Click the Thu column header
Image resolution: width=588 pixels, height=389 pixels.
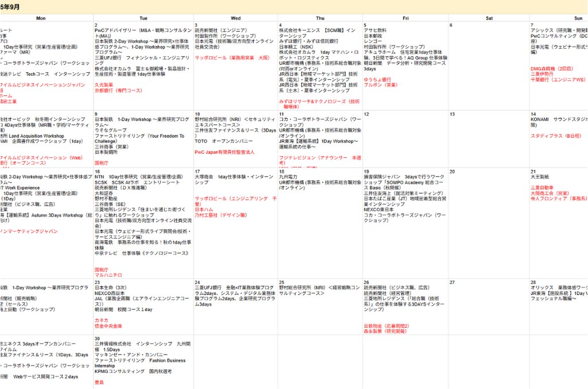tap(320, 18)
